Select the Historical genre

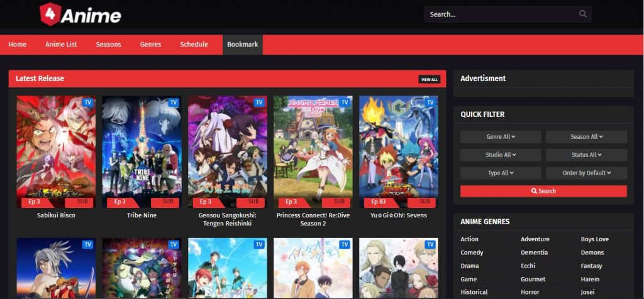pyautogui.click(x=474, y=293)
